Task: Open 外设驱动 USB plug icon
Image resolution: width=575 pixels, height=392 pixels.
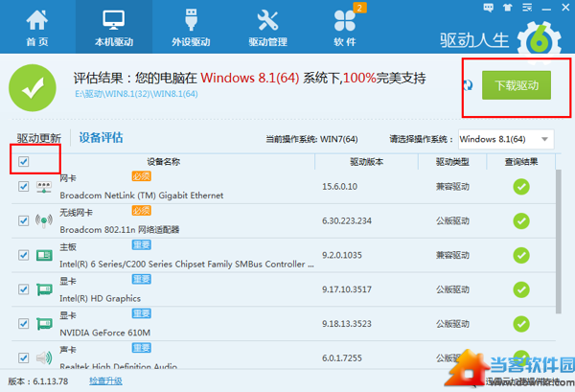Action: 191,20
